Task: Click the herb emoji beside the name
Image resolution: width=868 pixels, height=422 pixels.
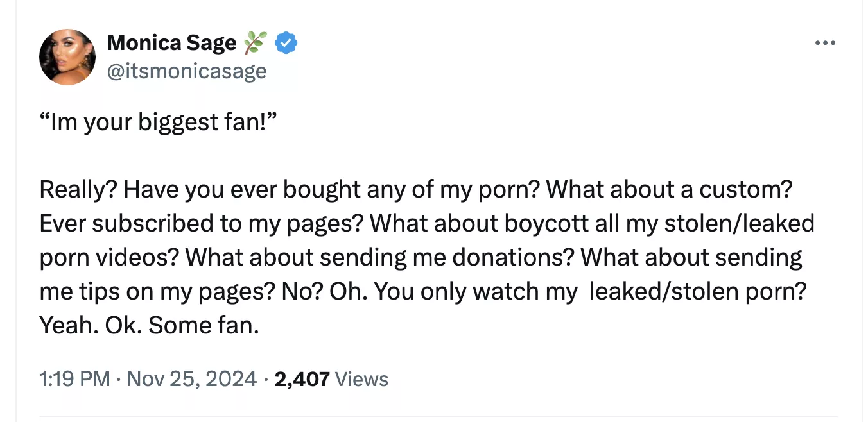Action: (x=254, y=44)
